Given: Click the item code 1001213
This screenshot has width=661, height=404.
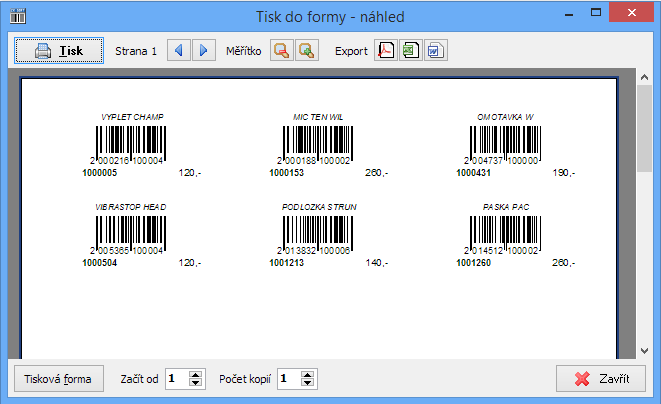Looking at the screenshot, I should click(287, 263).
